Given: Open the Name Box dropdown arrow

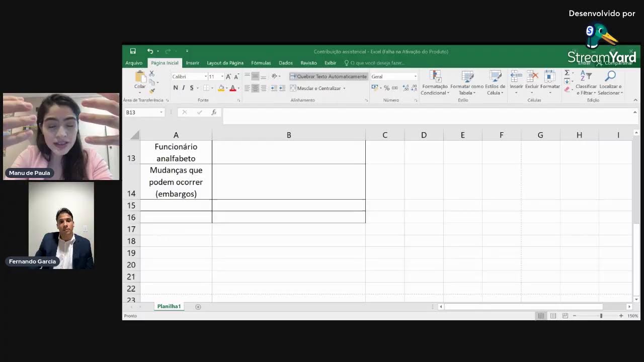Looking at the screenshot, I should (161, 112).
